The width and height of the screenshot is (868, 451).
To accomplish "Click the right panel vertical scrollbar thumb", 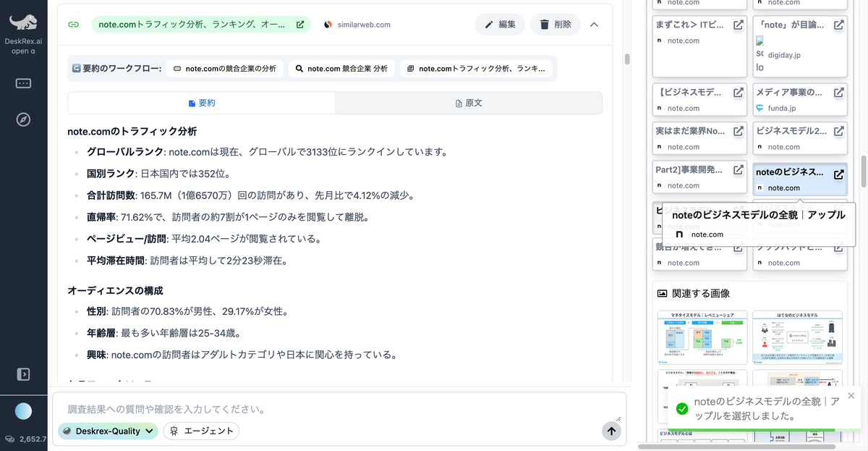I will point(862,172).
